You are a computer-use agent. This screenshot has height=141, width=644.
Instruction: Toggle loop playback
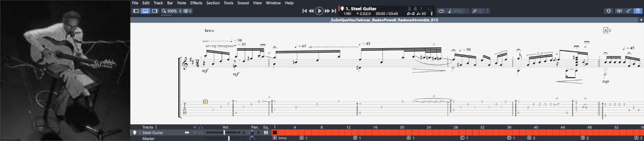(x=441, y=11)
